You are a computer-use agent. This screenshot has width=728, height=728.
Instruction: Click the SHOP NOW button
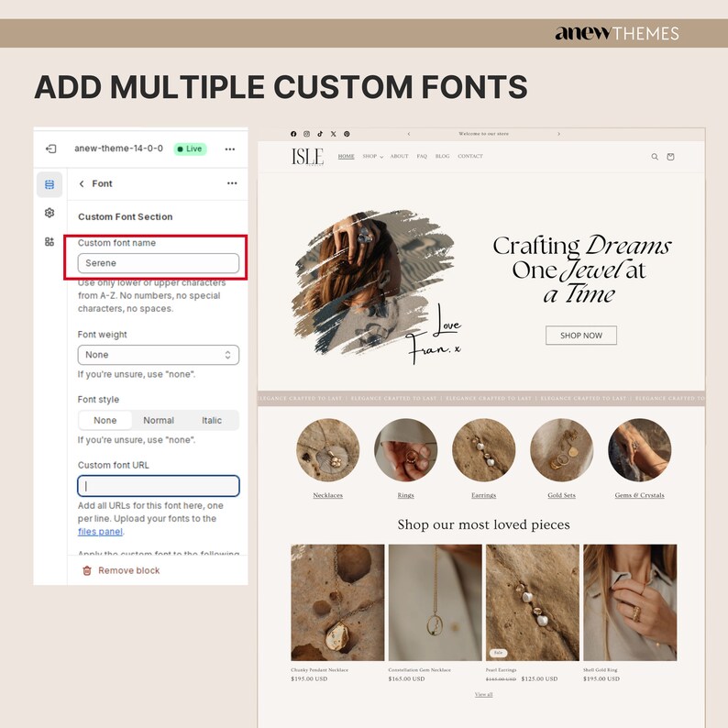pos(581,336)
